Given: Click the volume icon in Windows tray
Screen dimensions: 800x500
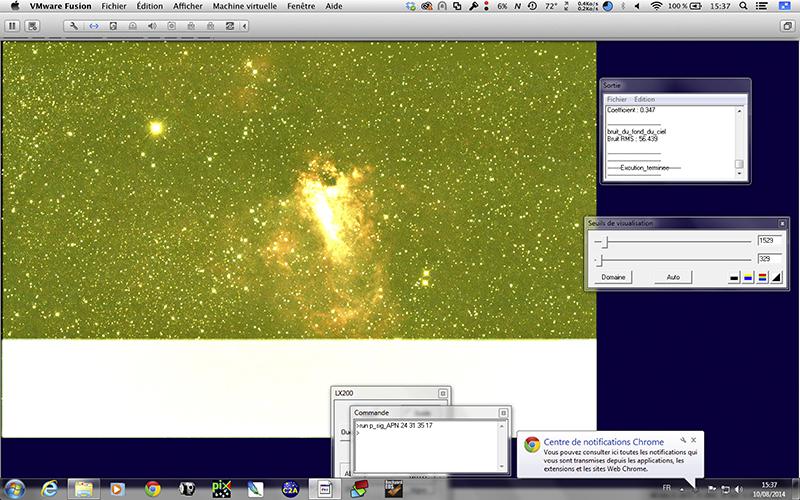Looking at the screenshot, I should [738, 489].
